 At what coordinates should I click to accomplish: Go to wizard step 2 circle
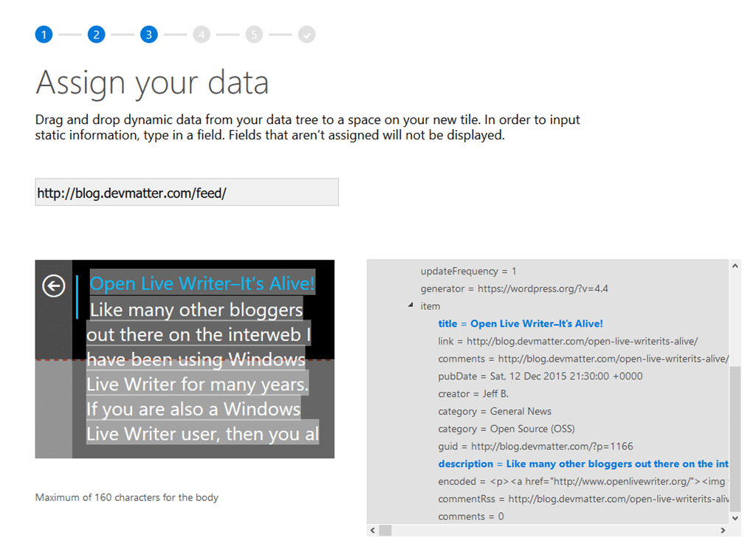click(x=96, y=34)
